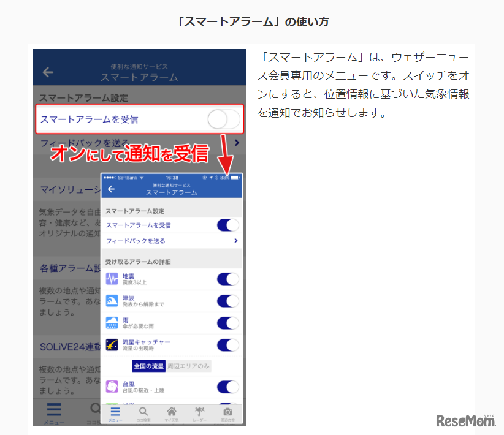This screenshot has height=435, width=504.
Task: Click the 雨 rain alarm icon
Action: coord(112,322)
